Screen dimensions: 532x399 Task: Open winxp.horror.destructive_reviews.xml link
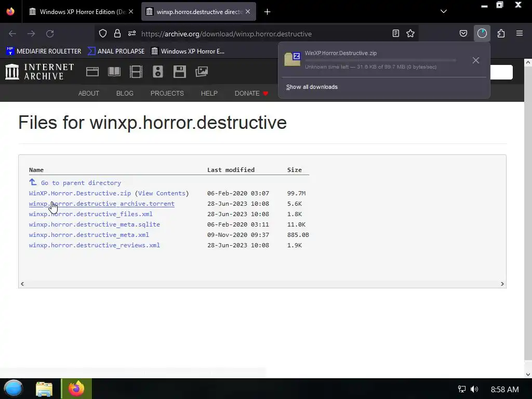(x=95, y=245)
